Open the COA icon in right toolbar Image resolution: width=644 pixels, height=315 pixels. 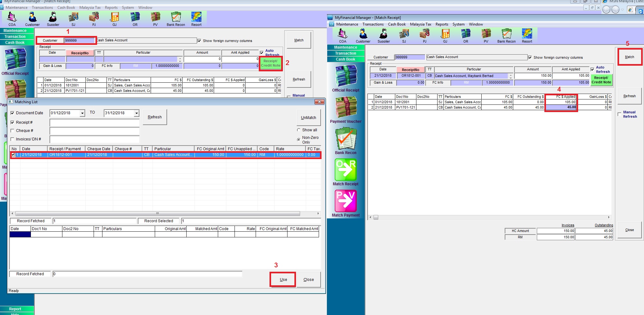(x=342, y=35)
